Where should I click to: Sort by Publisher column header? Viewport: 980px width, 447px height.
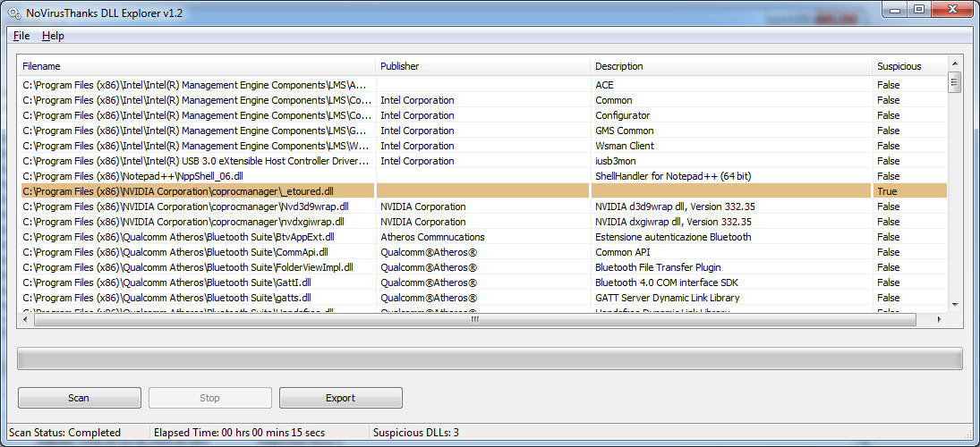tap(483, 65)
